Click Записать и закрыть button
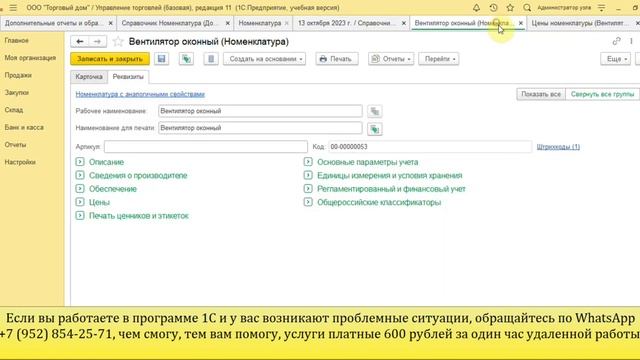 [110, 59]
